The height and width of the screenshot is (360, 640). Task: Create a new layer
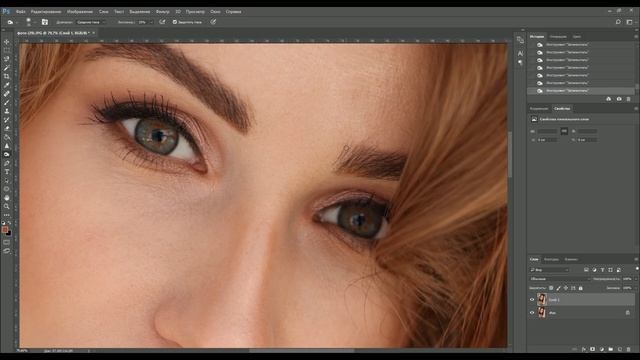(620, 349)
